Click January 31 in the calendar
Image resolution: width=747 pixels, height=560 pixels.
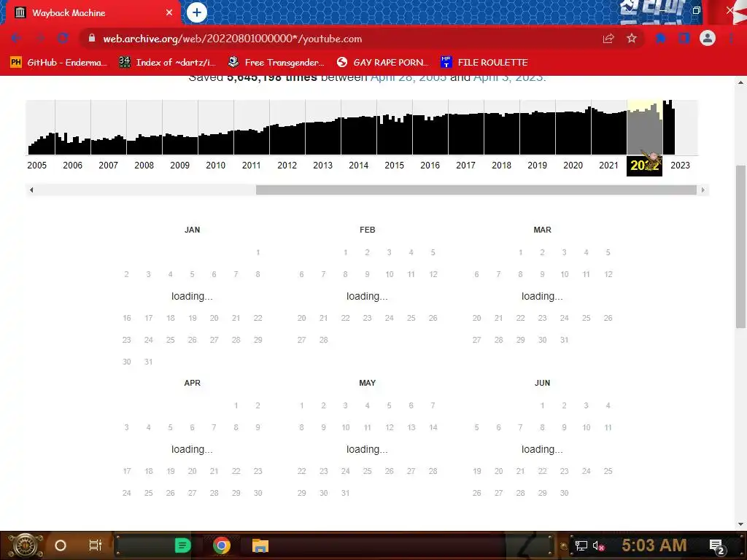[x=149, y=362]
